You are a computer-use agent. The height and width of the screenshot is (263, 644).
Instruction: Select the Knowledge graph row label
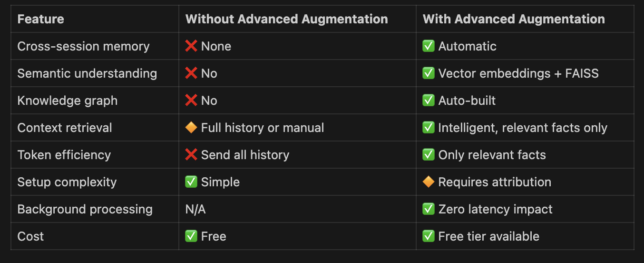tap(67, 101)
